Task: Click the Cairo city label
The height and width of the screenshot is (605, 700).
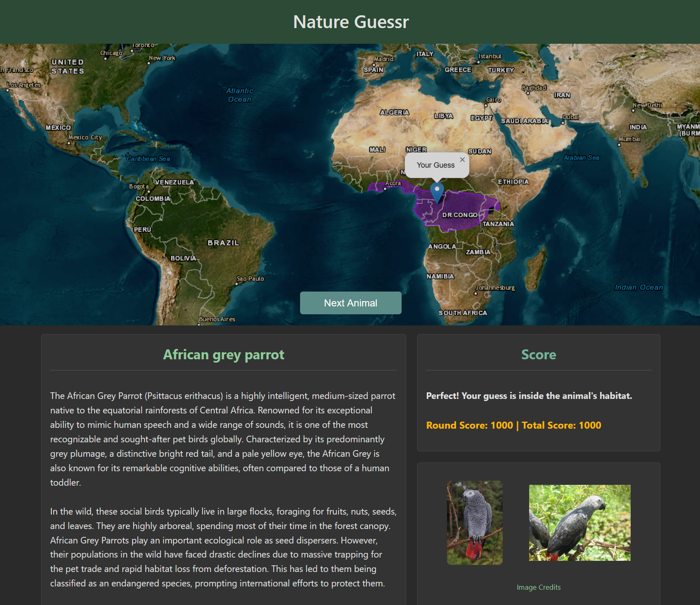Action: (x=494, y=100)
